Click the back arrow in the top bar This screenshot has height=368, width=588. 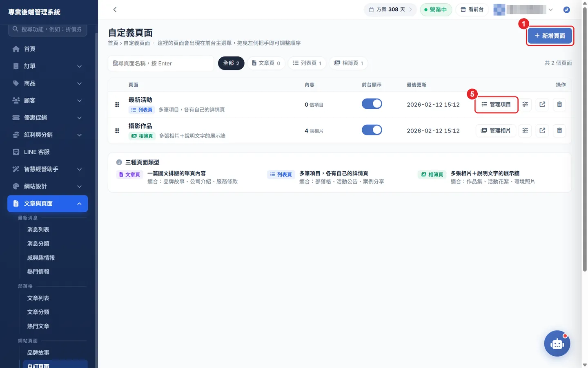[x=115, y=9]
